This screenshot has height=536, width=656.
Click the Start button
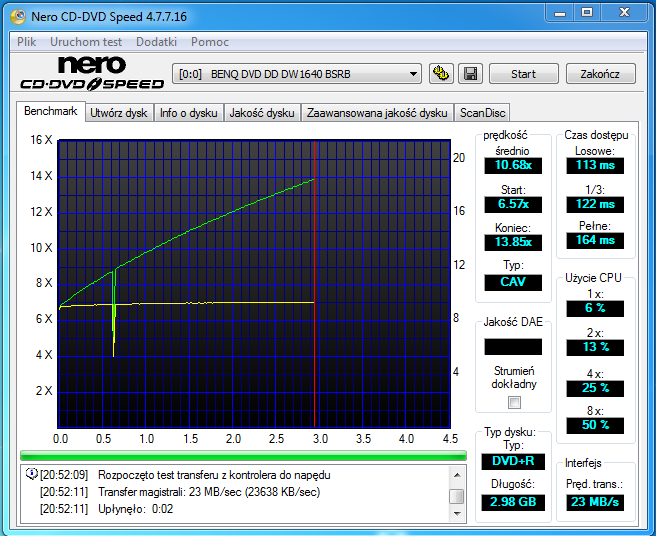coord(523,74)
